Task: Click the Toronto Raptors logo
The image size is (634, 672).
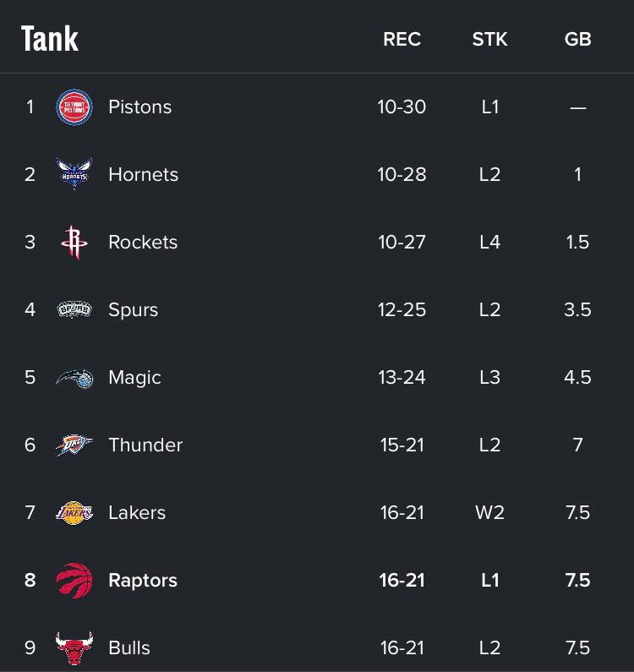Action: (x=74, y=581)
